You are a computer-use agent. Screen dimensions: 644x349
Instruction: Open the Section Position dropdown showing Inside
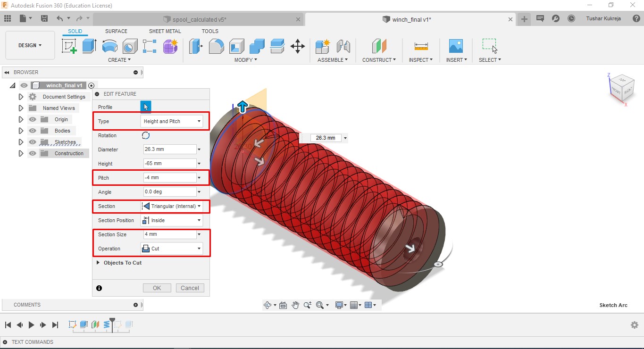coord(172,220)
